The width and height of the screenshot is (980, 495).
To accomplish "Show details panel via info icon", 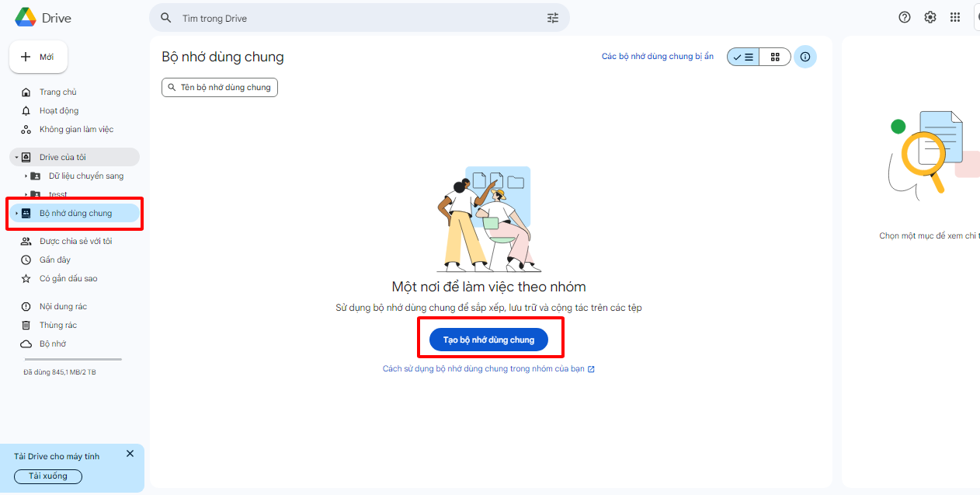I will click(805, 57).
